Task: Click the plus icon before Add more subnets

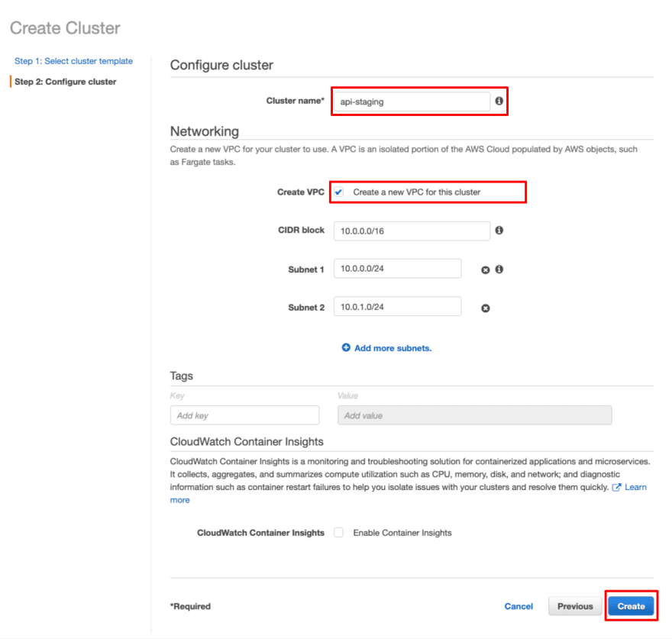Action: click(346, 347)
